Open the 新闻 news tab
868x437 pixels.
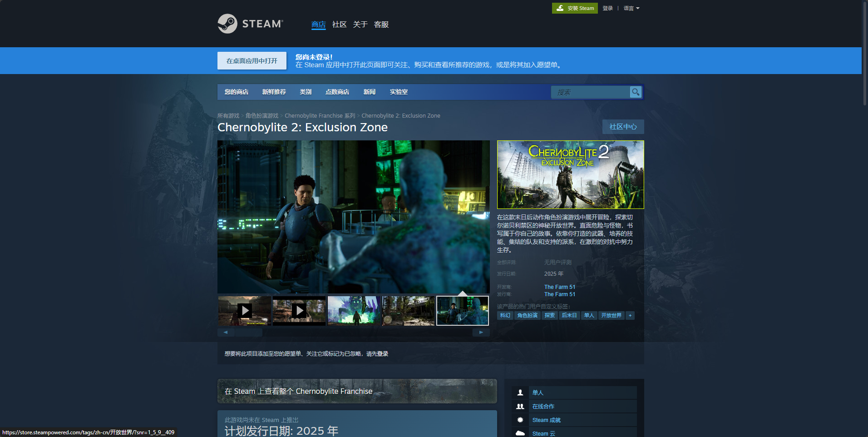coord(370,92)
